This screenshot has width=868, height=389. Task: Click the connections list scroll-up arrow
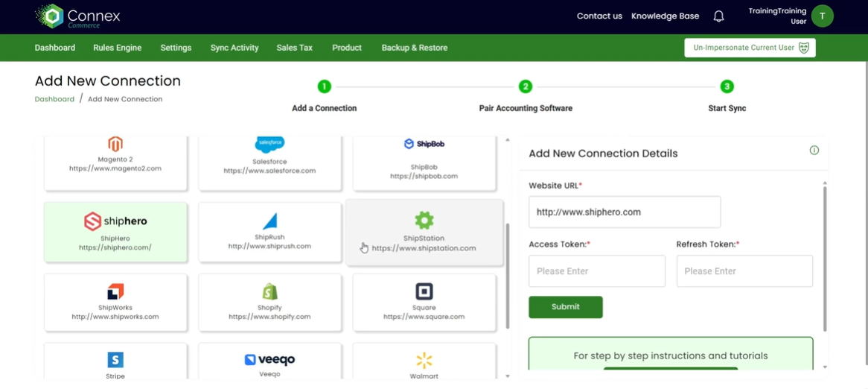coord(508,139)
